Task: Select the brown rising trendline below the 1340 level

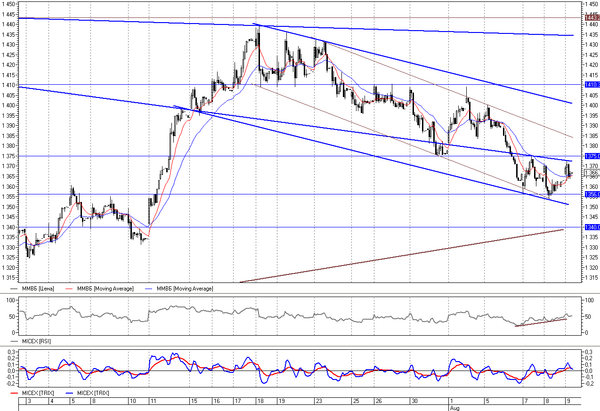Action: (x=402, y=256)
